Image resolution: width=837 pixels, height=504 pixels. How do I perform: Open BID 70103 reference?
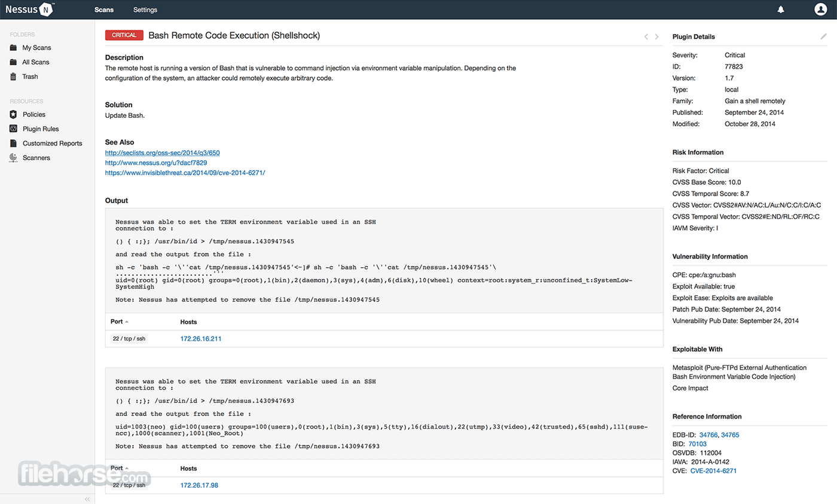coord(697,444)
